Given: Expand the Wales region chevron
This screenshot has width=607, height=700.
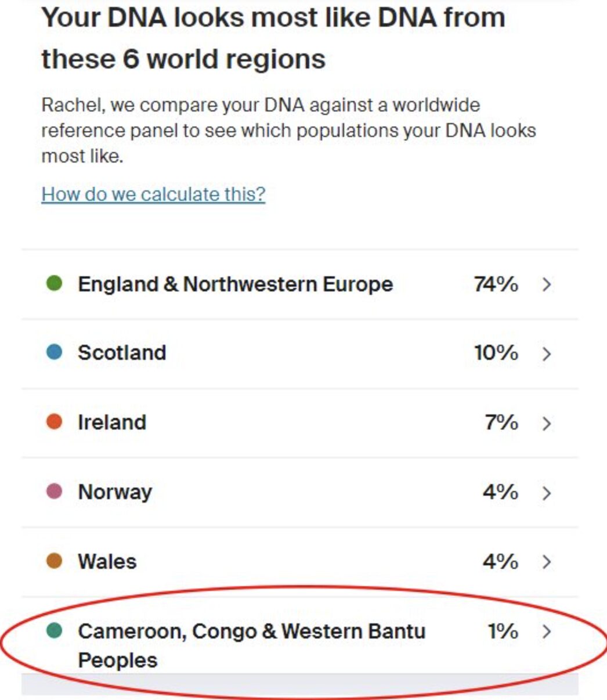Looking at the screenshot, I should pos(547,562).
